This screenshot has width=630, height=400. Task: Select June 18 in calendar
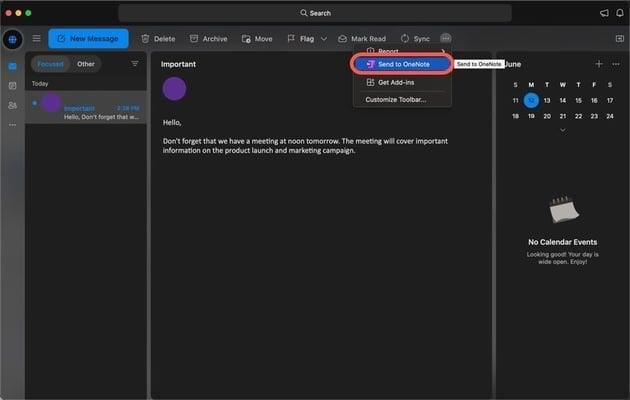515,116
